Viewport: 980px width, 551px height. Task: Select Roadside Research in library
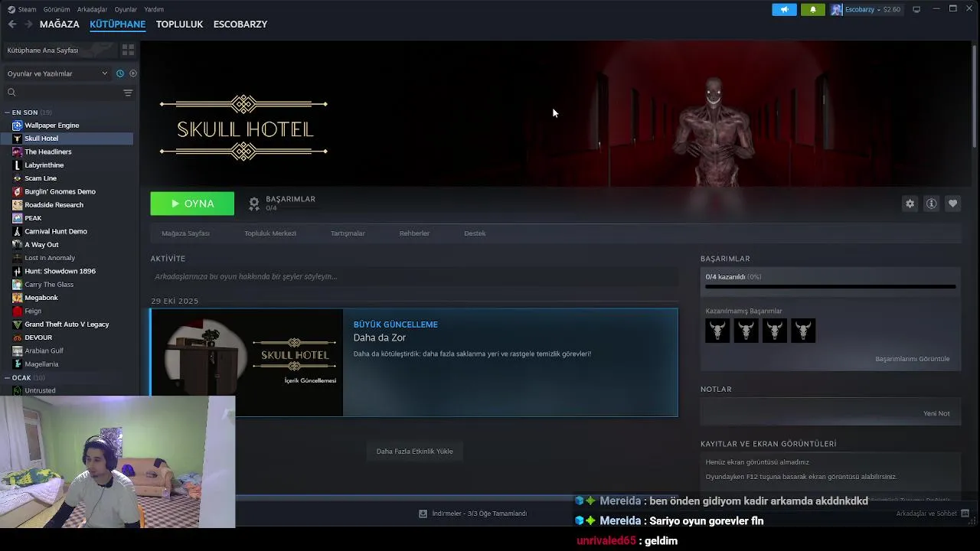click(x=54, y=205)
